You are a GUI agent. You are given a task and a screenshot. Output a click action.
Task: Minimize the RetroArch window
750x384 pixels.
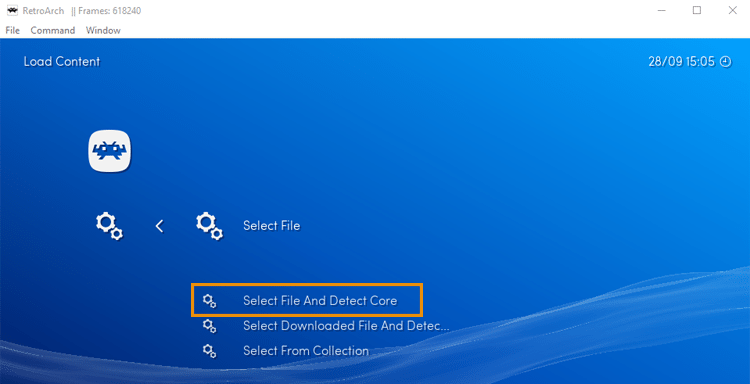point(662,10)
